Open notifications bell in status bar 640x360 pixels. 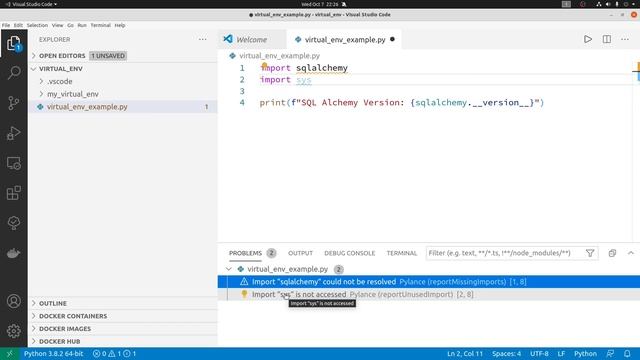pyautogui.click(x=627, y=354)
